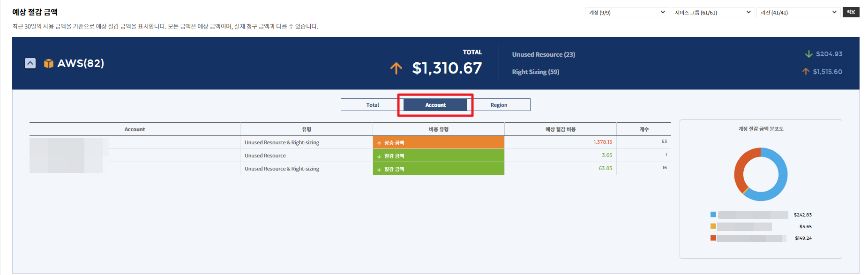Image resolution: width=868 pixels, height=275 pixels.
Task: Switch to the Region tab
Action: 499,105
